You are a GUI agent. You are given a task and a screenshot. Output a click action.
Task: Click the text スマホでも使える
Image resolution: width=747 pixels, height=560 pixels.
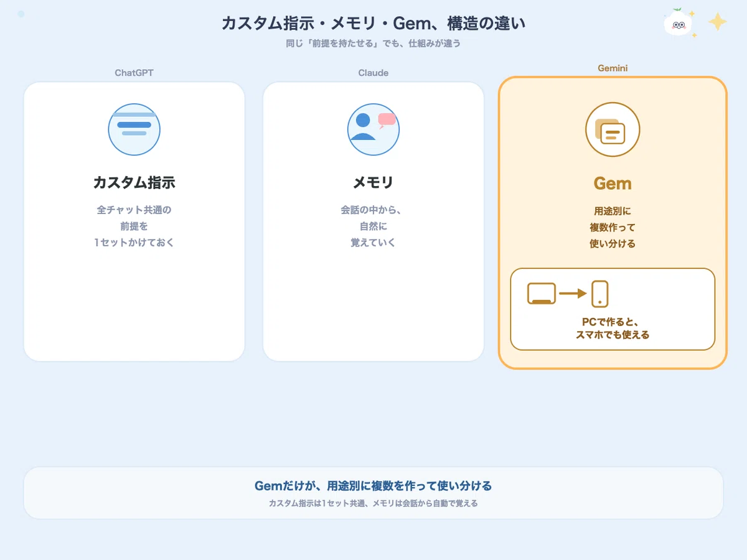(613, 335)
